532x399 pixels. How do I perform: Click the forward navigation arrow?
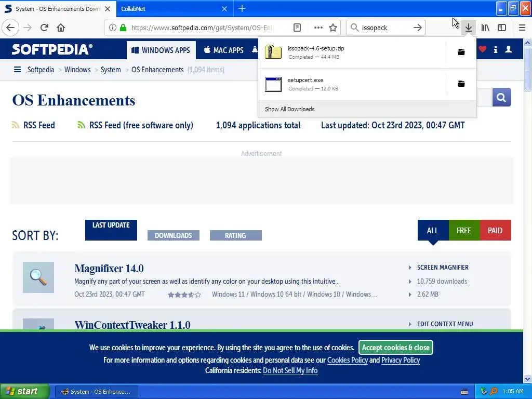coord(28,28)
